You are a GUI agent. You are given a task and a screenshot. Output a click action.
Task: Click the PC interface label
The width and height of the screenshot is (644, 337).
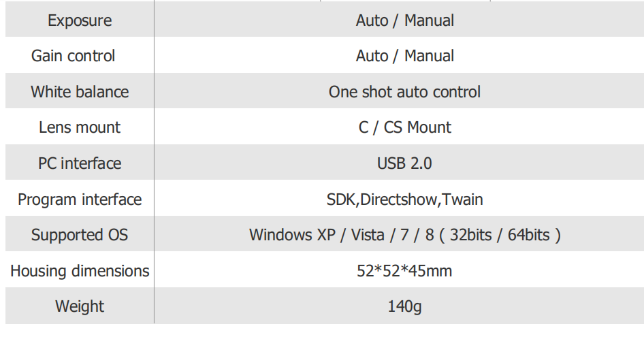(79, 163)
